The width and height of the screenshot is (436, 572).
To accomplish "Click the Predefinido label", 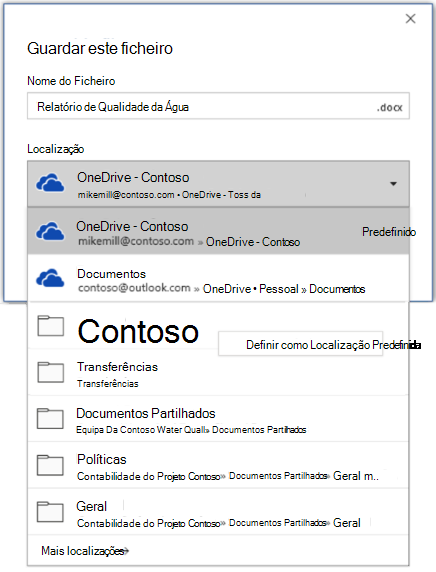I will (389, 232).
